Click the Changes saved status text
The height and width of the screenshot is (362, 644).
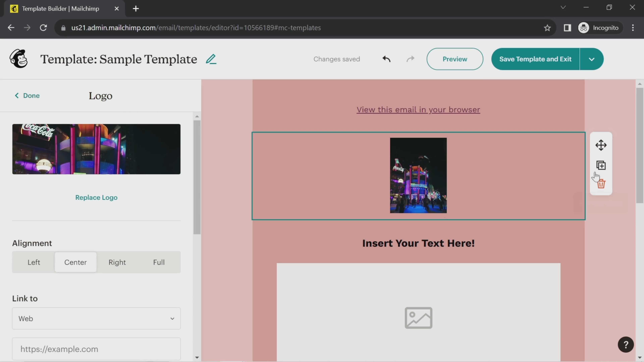[x=336, y=59]
